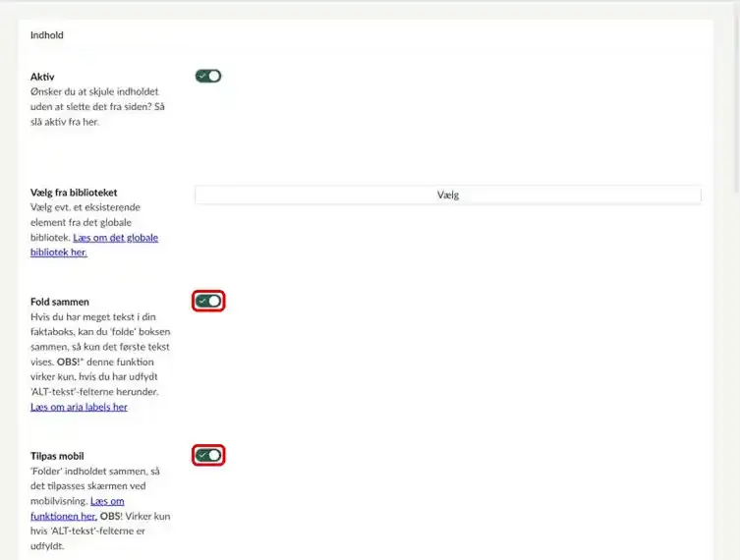Click the Indhold section heading
Image resolution: width=740 pixels, height=560 pixels.
(47, 35)
